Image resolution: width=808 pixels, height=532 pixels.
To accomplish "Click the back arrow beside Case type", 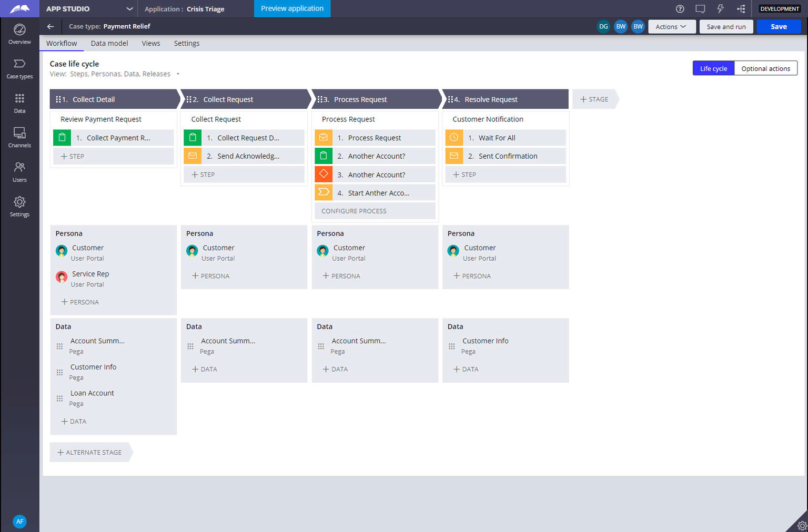I will click(x=50, y=26).
